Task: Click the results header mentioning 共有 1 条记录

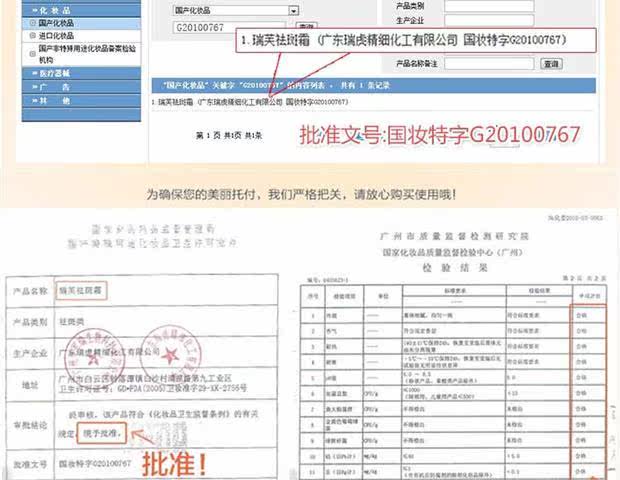Action: [374, 85]
